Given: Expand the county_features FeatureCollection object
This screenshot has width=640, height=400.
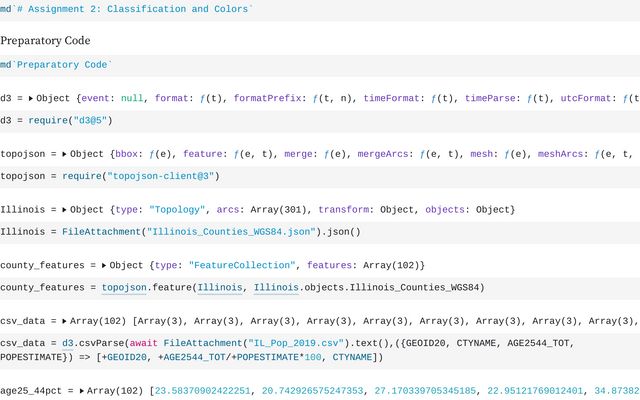Looking at the screenshot, I should (x=104, y=265).
